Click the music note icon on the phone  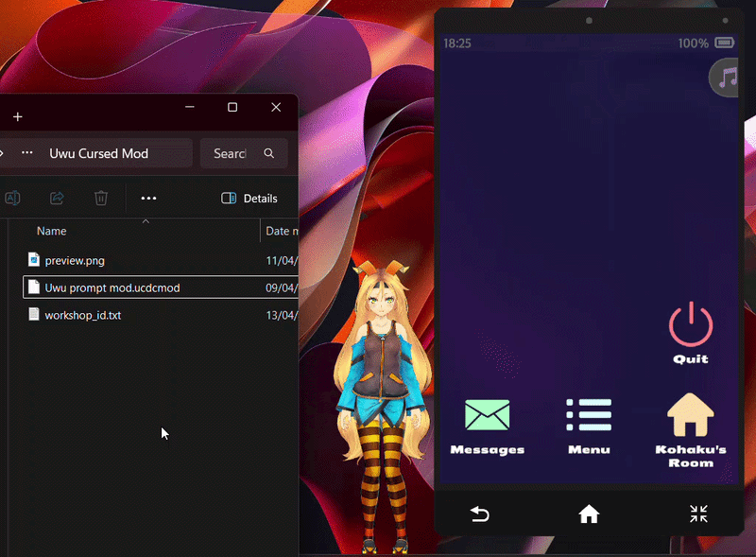coord(726,78)
